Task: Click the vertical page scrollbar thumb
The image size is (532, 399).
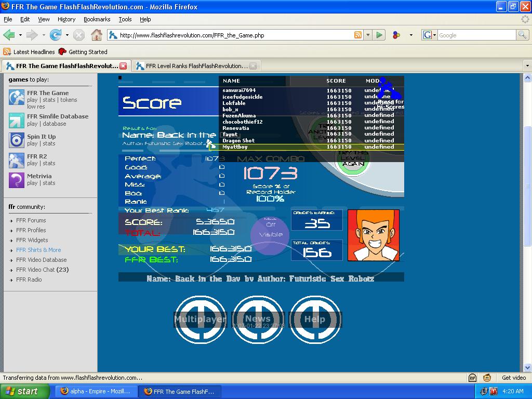Action: 527,186
